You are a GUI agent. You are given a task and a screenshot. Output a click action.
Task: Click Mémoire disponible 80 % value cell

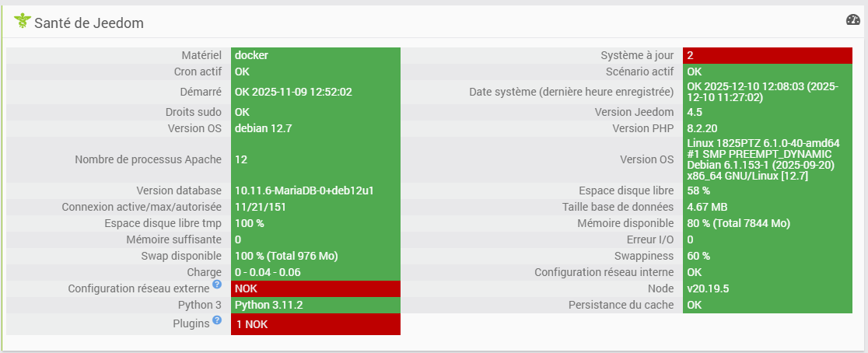[x=768, y=223]
